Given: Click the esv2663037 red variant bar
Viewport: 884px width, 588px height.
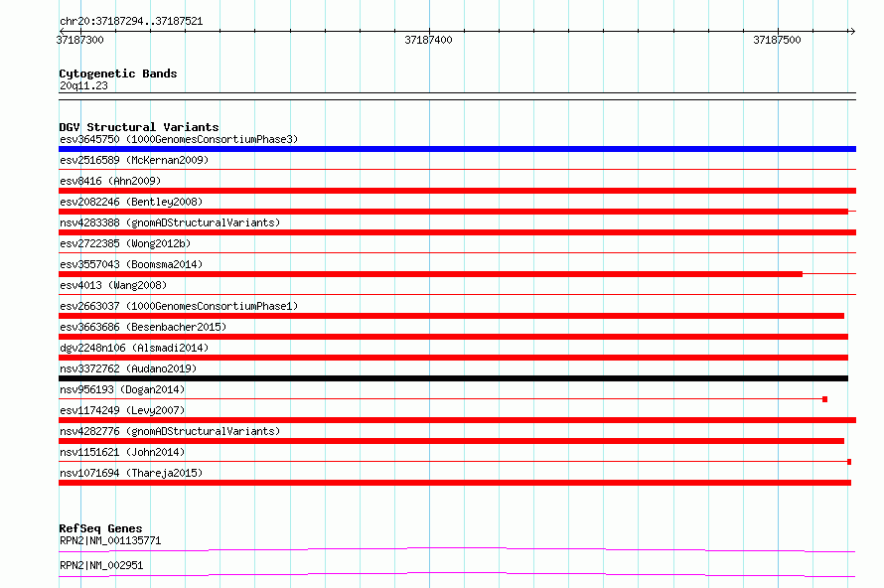Looking at the screenshot, I should (452, 316).
